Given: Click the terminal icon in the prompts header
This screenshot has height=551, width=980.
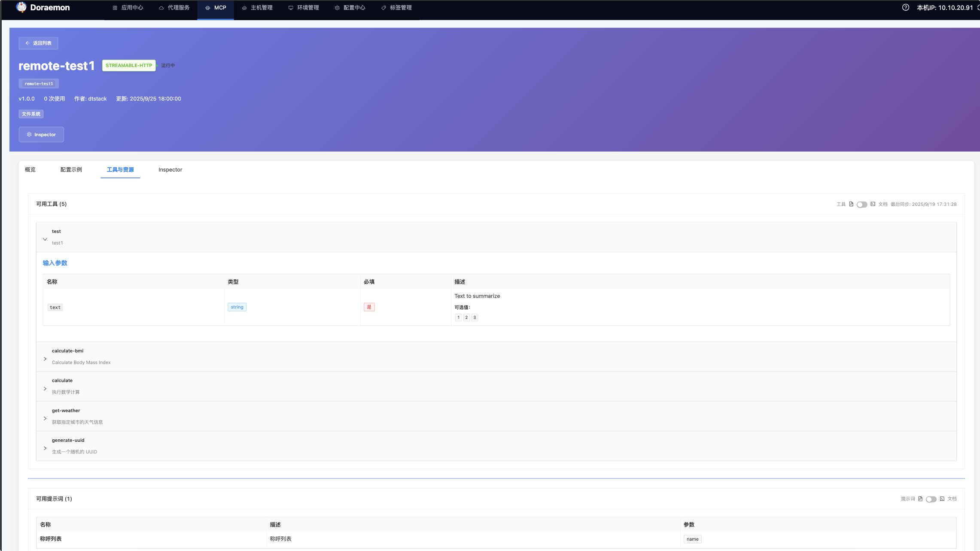Looking at the screenshot, I should click(942, 499).
